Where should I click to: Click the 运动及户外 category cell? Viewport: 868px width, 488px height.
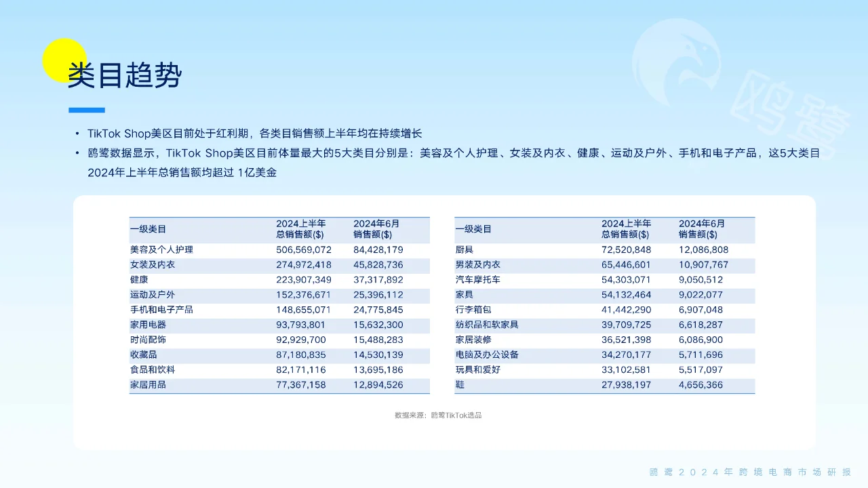click(153, 295)
